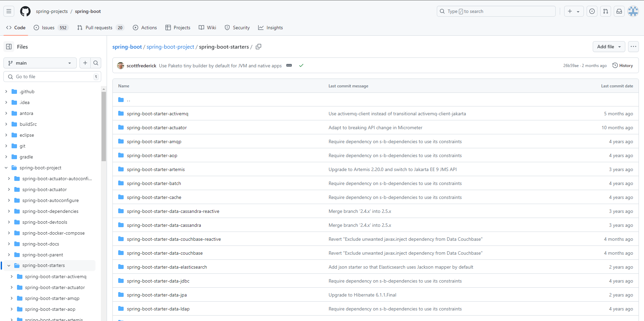The image size is (644, 321).
Task: Open the notifications inbox icon
Action: pyautogui.click(x=619, y=11)
